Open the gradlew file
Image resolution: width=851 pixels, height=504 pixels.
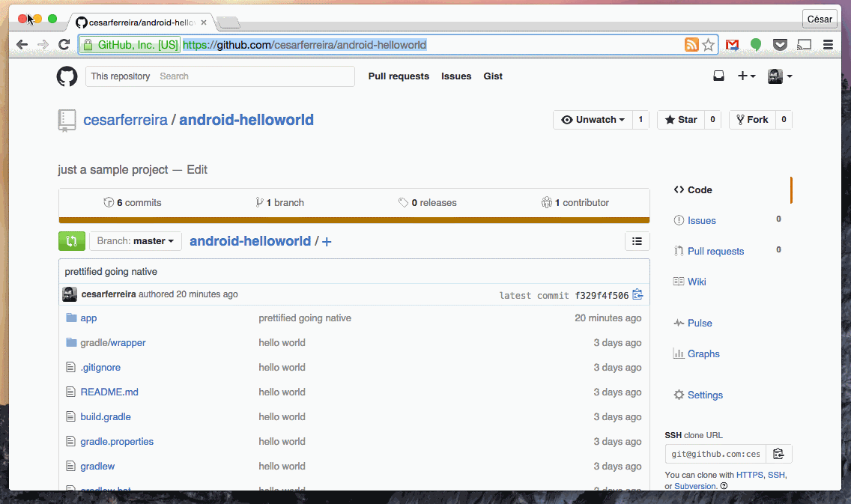pyautogui.click(x=97, y=466)
